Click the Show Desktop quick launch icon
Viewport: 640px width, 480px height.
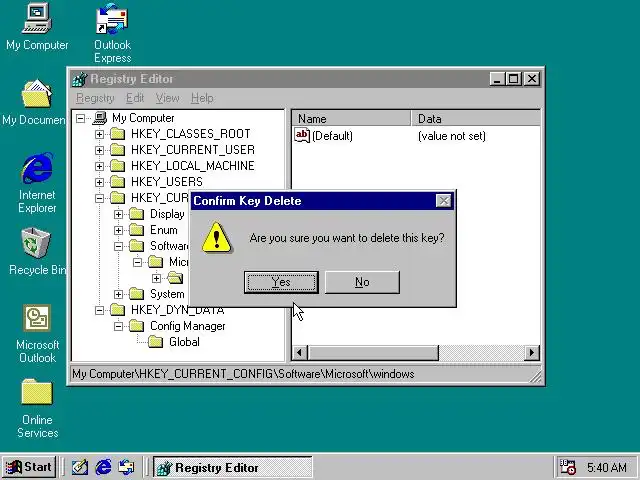(x=80, y=467)
